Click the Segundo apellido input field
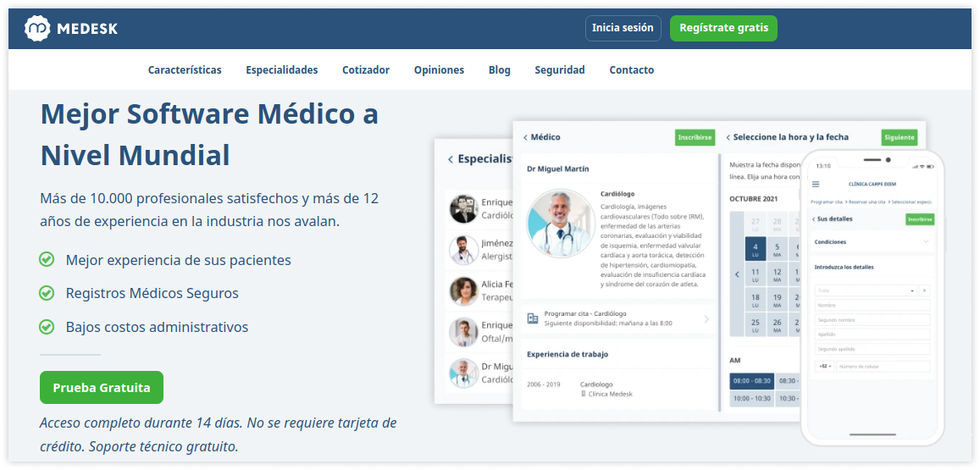Image resolution: width=980 pixels, height=470 pixels. tap(872, 349)
